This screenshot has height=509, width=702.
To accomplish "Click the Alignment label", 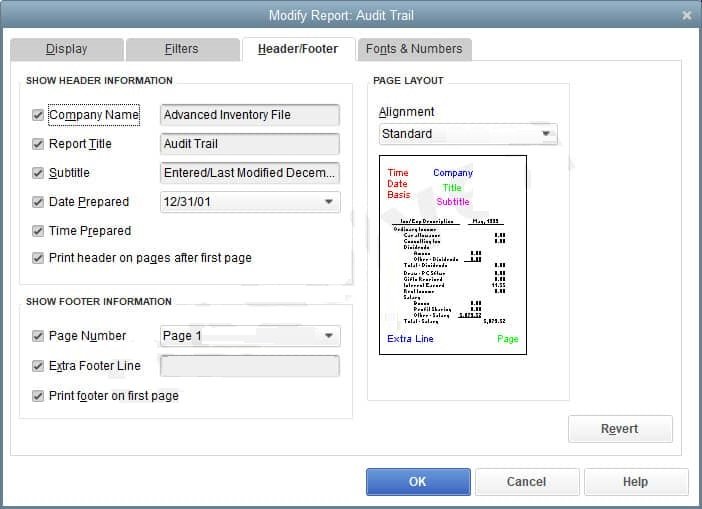I will 407,112.
